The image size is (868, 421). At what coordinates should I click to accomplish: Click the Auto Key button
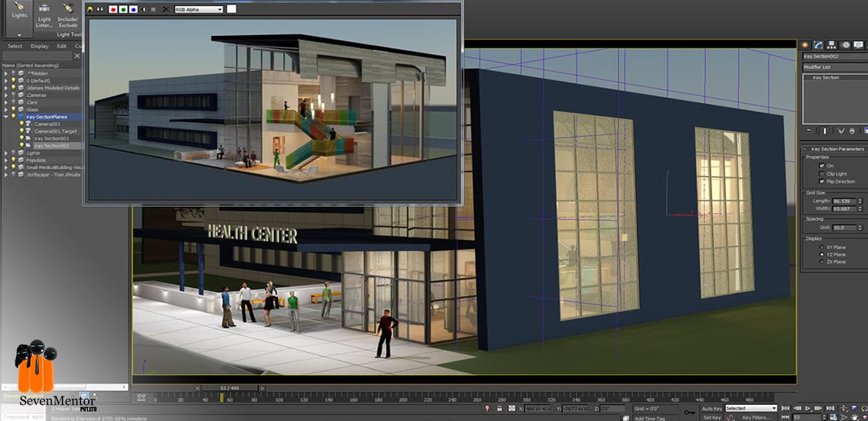pyautogui.click(x=712, y=409)
